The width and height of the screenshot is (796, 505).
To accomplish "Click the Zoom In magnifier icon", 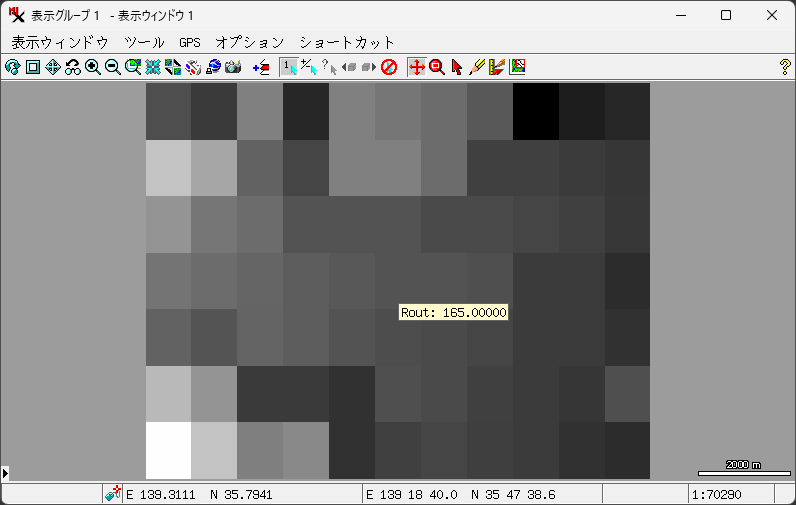I will (92, 67).
